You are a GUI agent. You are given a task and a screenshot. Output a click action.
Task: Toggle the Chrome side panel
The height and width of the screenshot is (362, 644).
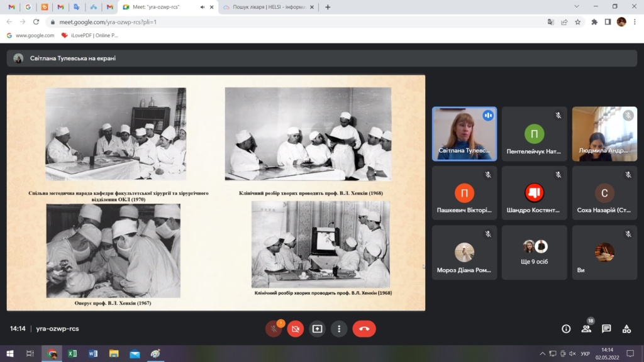coord(608,21)
